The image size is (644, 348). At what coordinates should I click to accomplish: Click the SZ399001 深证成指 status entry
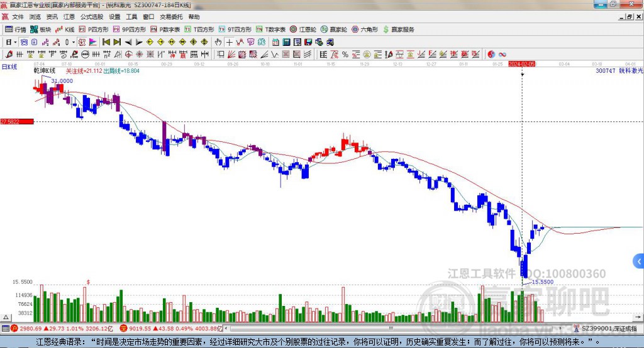pyautogui.click(x=606, y=329)
